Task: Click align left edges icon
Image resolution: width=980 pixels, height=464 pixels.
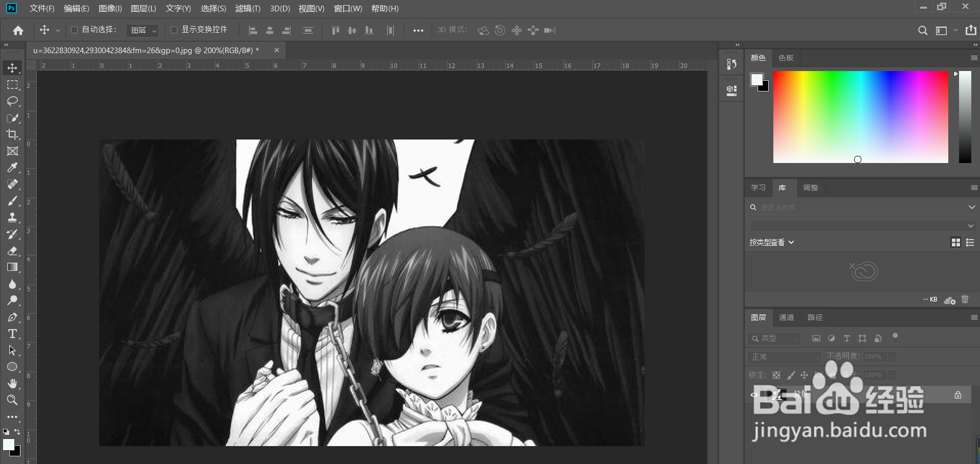Action: coord(253,31)
